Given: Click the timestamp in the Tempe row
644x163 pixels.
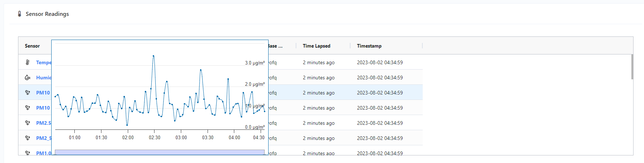Looking at the screenshot, I should point(380,62).
